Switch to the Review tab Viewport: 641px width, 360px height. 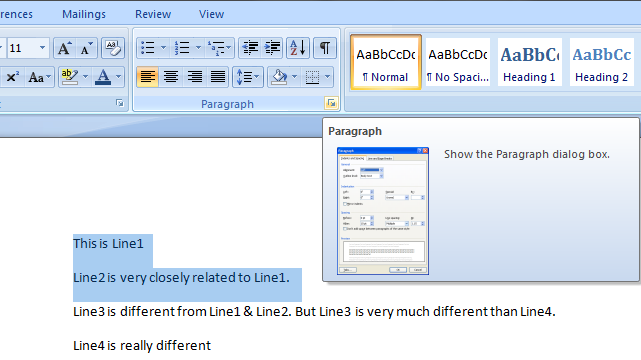click(153, 14)
